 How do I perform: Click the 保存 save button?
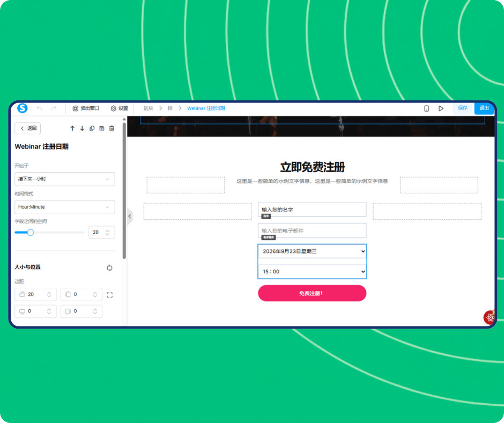pos(463,108)
